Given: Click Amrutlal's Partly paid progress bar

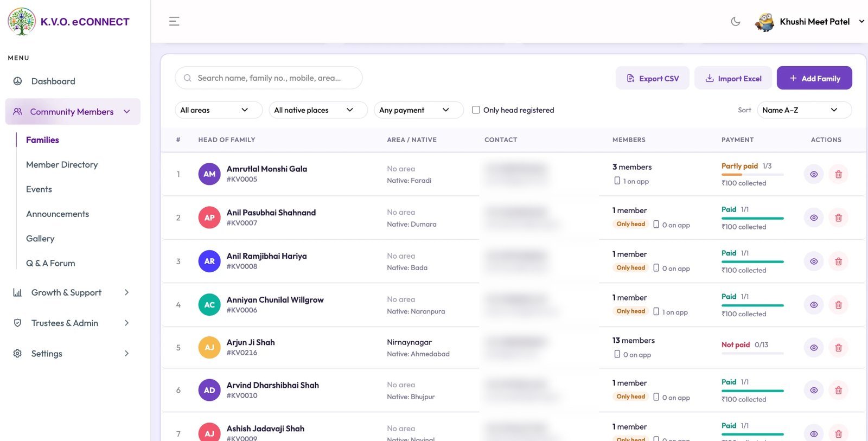Looking at the screenshot, I should pyautogui.click(x=752, y=175).
